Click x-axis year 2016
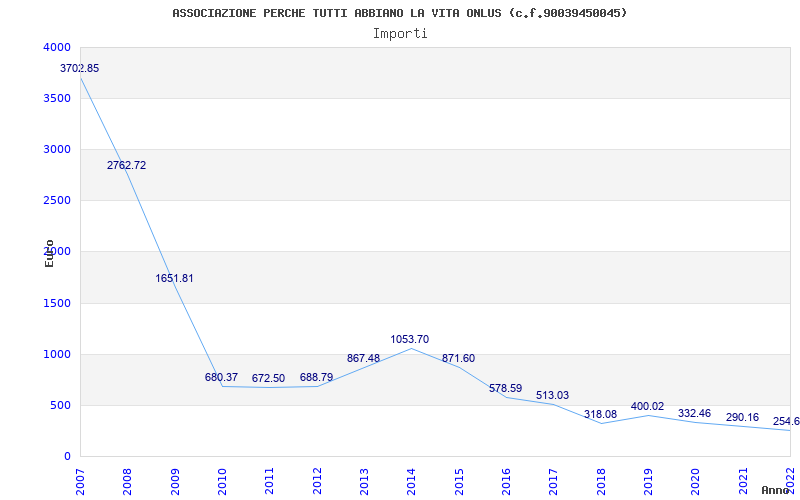 [x=507, y=482]
